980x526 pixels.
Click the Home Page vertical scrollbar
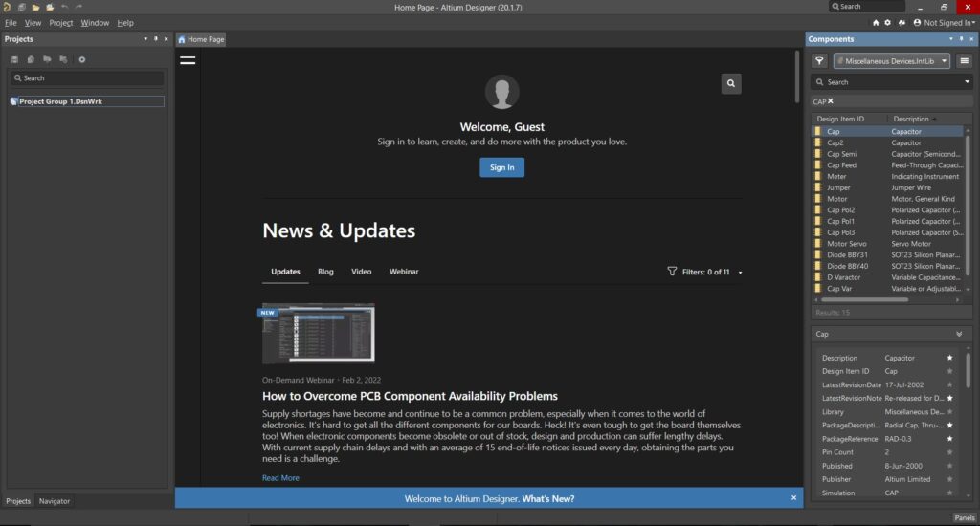[797, 77]
